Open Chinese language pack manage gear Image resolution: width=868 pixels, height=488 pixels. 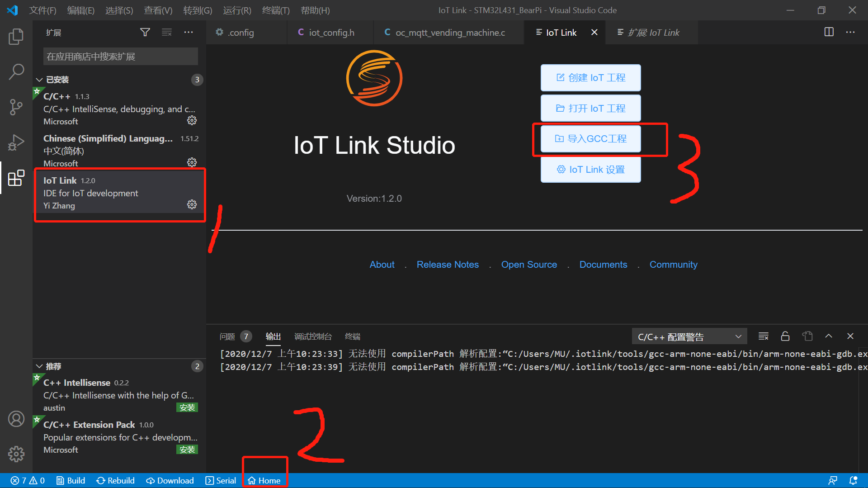click(x=192, y=162)
